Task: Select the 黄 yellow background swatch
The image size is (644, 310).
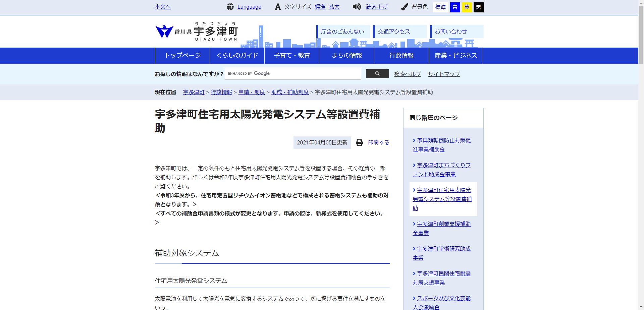Action: point(467,7)
